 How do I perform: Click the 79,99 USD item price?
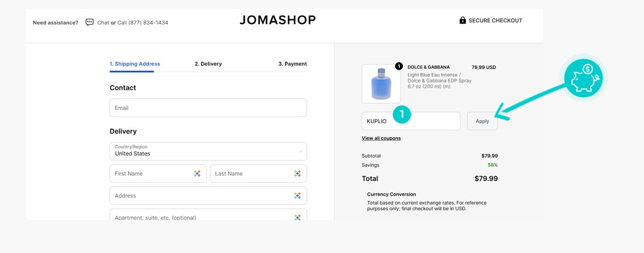(x=484, y=67)
